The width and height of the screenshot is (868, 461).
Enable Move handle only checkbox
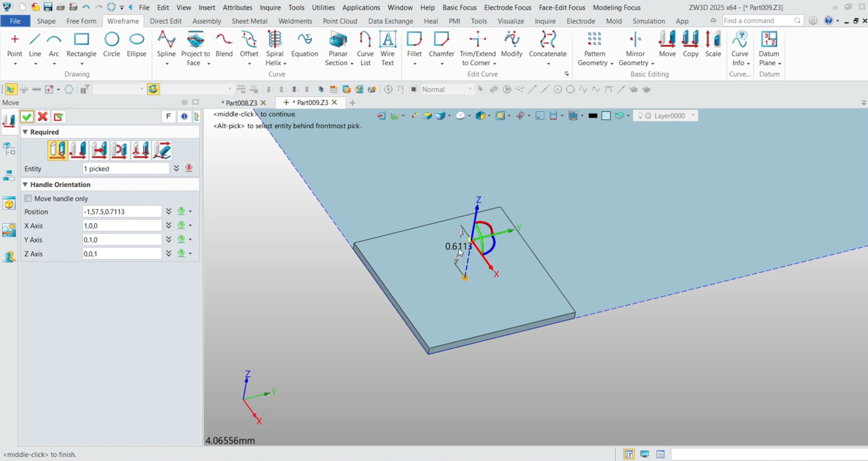pos(28,199)
